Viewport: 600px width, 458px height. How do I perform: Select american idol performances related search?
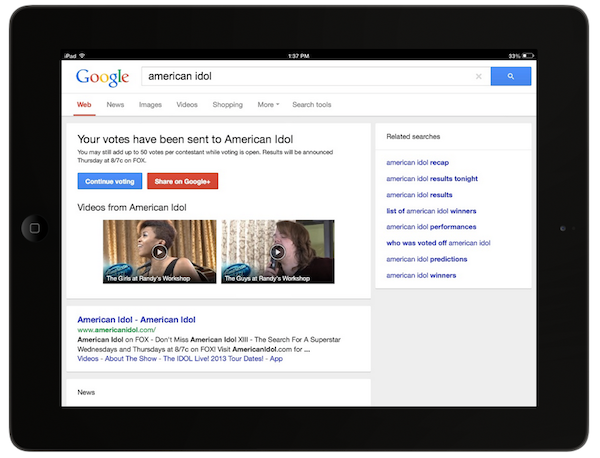tap(431, 227)
